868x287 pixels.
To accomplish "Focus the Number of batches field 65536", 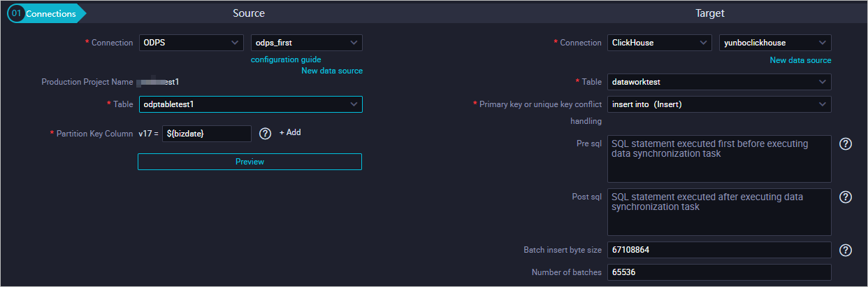I will tap(719, 272).
